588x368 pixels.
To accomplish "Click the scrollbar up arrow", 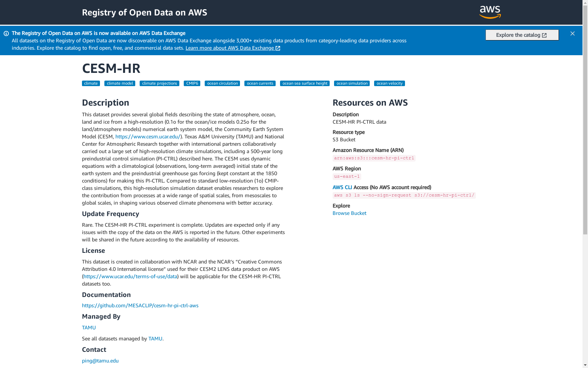I will [585, 3].
